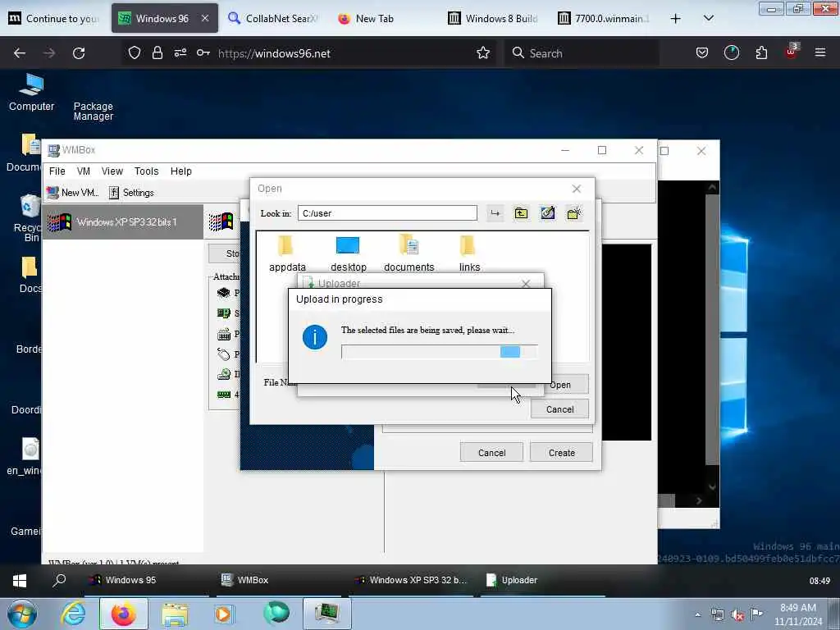Switch to Uploader in Windows 96 taskbar
This screenshot has width=840, height=630.
coord(543,580)
